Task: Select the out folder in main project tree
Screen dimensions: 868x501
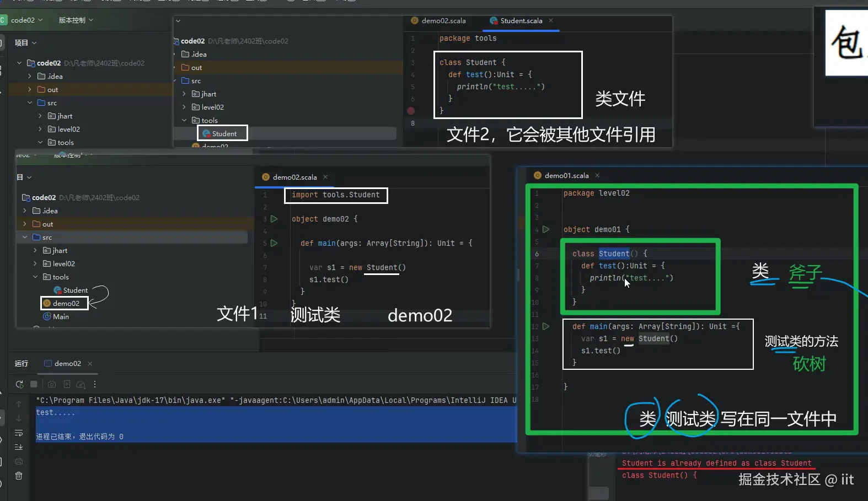Action: 47,89
